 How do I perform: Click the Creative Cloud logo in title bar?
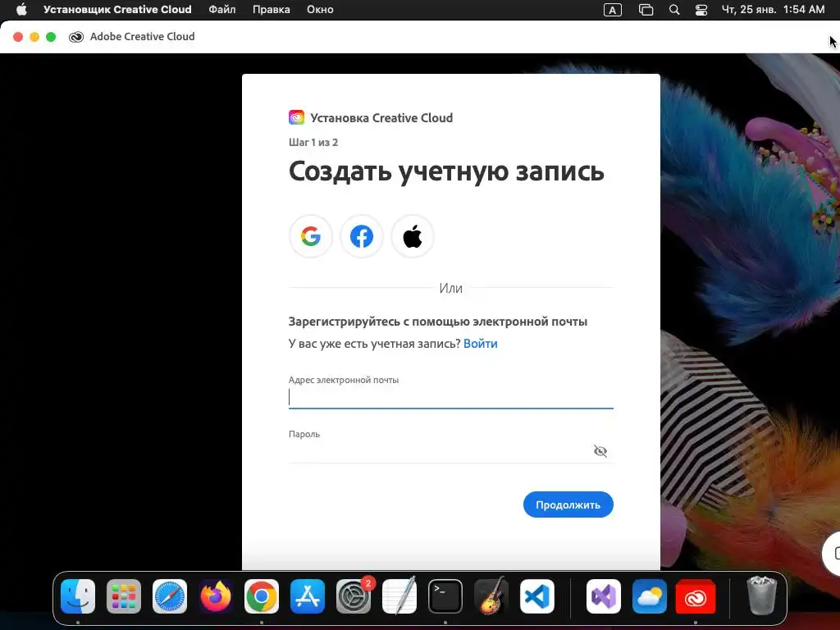pos(76,36)
